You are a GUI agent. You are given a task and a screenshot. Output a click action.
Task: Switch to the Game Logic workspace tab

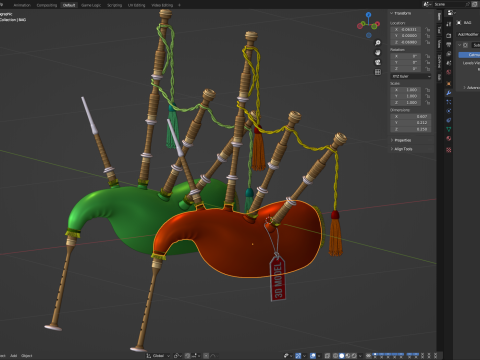(91, 5)
